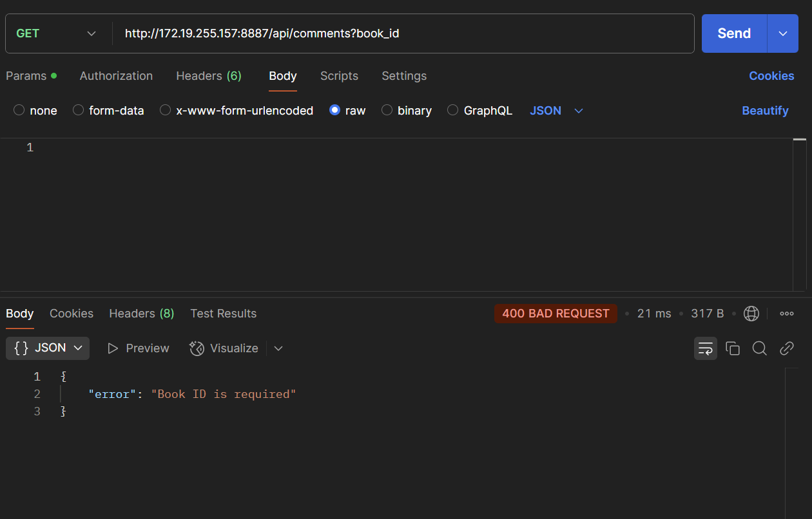Click the 21 ms response time
Image resolution: width=812 pixels, height=519 pixels.
coord(654,314)
